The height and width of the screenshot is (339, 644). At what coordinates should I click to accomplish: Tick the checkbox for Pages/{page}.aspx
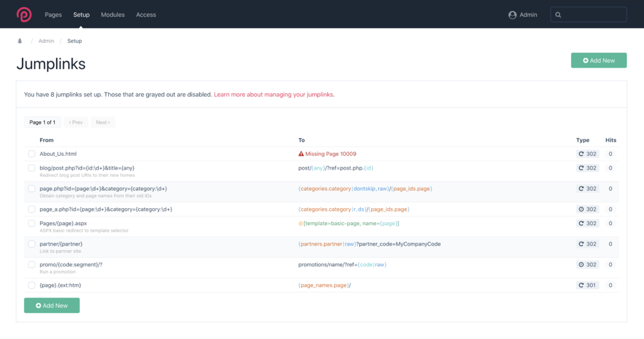32,224
